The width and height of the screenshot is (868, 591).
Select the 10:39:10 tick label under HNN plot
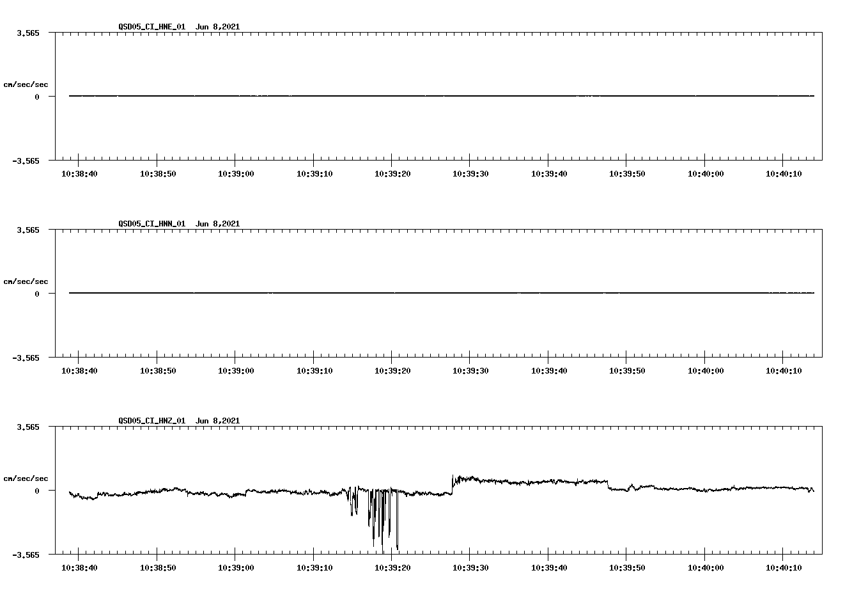[x=314, y=371]
